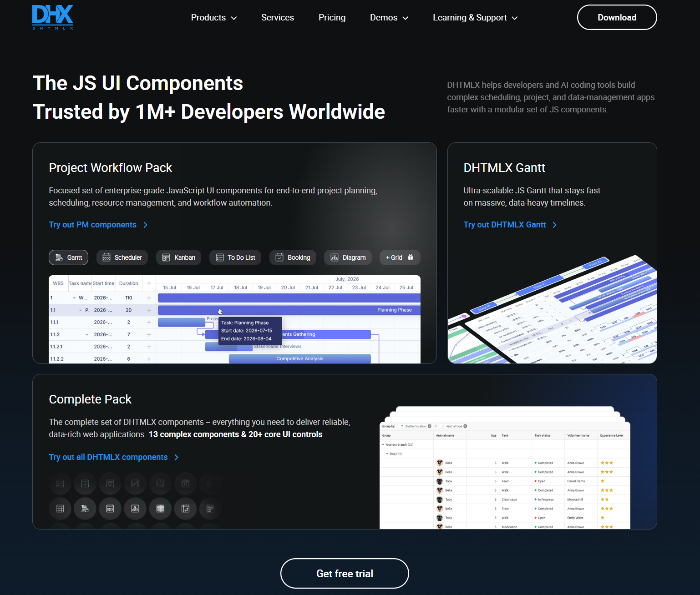Select the file upload component icon
Screen dimensions: 700x595
pos(110,484)
